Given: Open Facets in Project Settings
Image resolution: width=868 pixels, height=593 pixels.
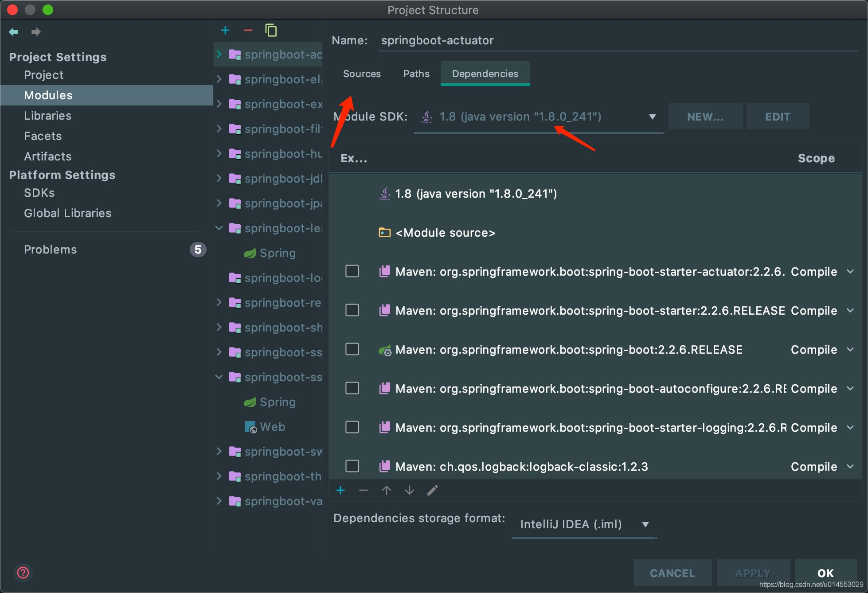Looking at the screenshot, I should pos(43,136).
